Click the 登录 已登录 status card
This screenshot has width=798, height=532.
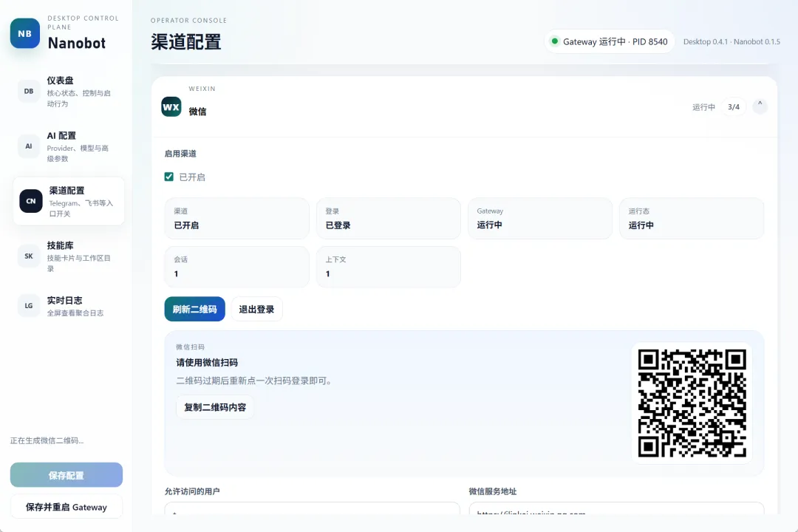[x=389, y=219]
